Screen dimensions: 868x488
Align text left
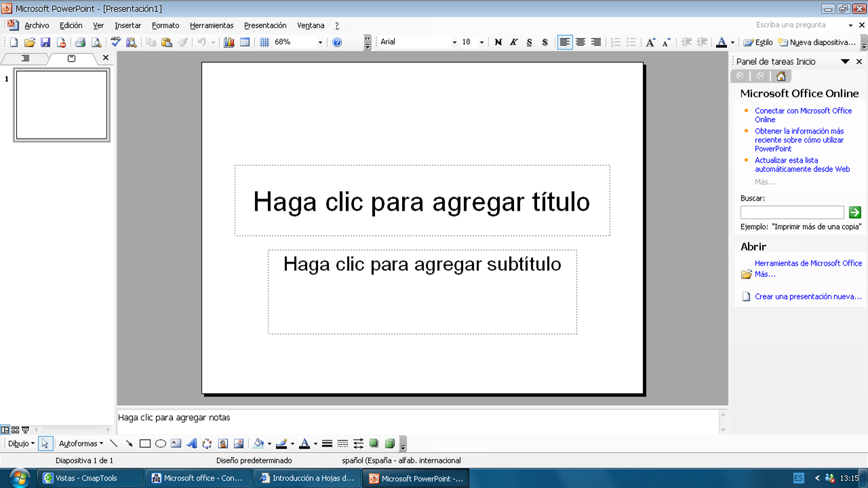(565, 42)
